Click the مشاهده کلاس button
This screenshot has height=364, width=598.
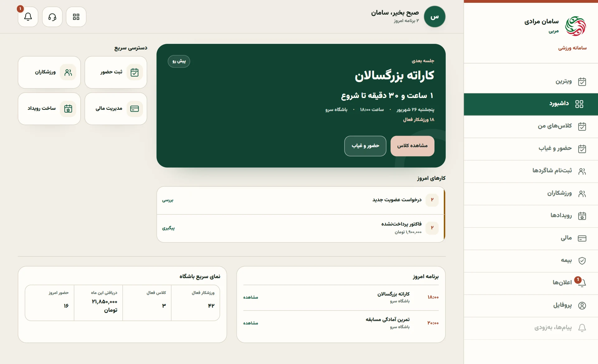coord(412,146)
